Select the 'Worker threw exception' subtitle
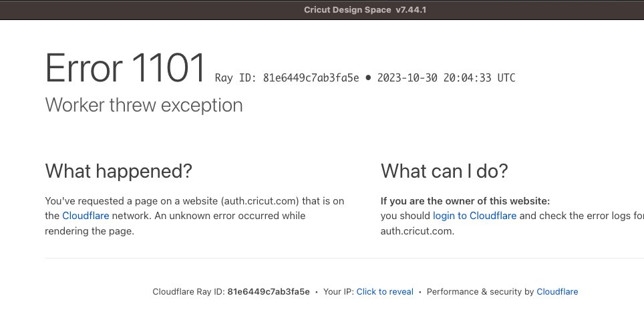The width and height of the screenshot is (644, 326). coord(144,105)
